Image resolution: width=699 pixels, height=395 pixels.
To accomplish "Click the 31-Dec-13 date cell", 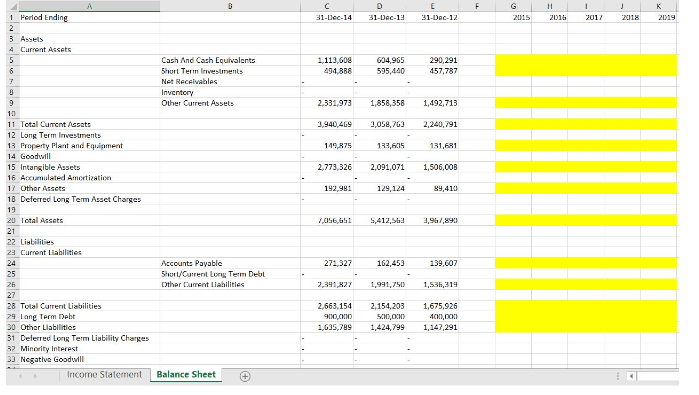I will 387,17.
